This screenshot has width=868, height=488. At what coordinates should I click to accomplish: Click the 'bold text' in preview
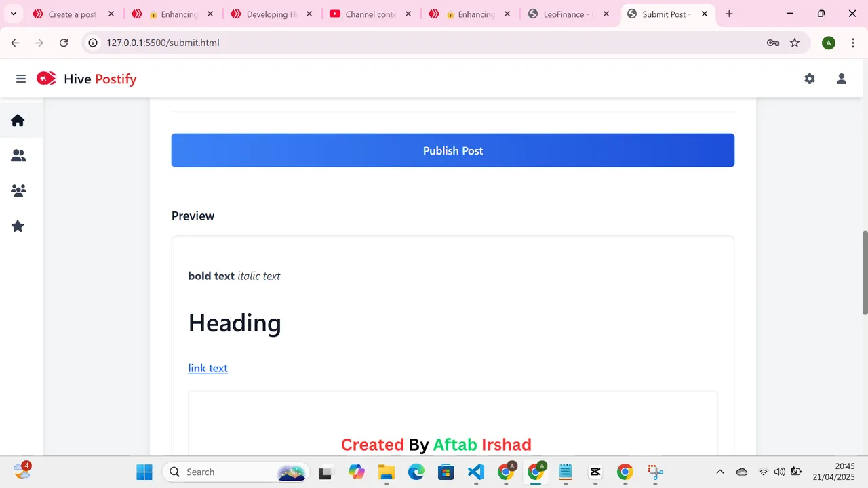click(212, 276)
